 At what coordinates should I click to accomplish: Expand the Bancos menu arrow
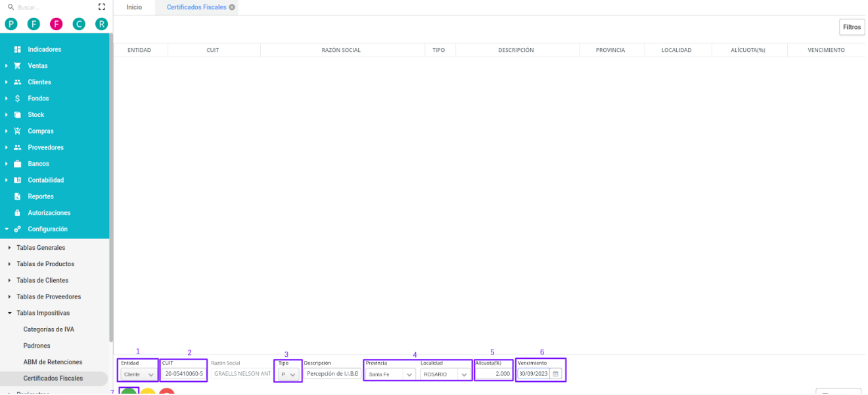coord(7,164)
